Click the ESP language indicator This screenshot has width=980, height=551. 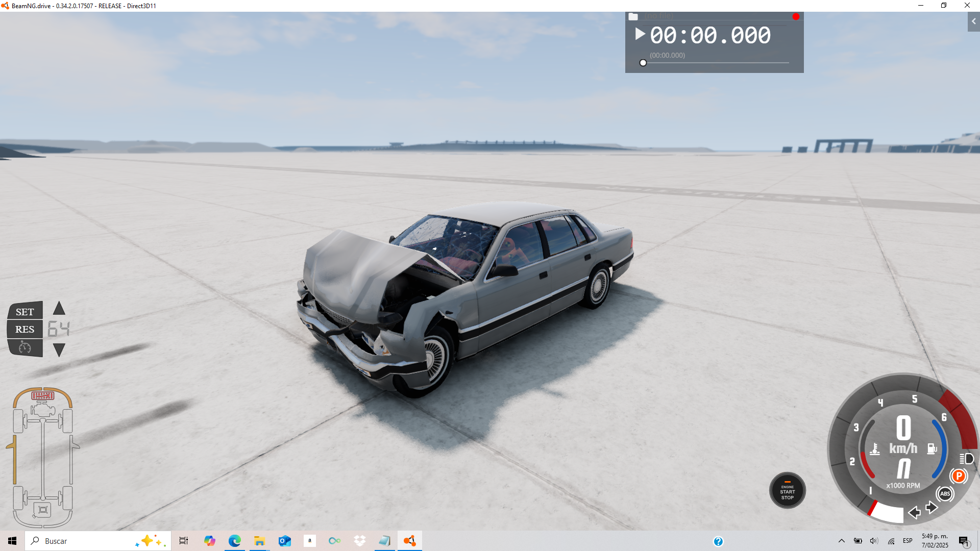click(x=908, y=541)
